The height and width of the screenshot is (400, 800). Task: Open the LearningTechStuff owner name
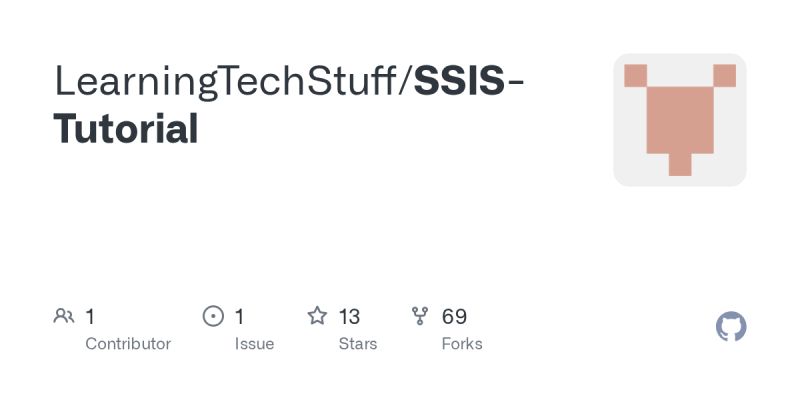pyautogui.click(x=226, y=82)
